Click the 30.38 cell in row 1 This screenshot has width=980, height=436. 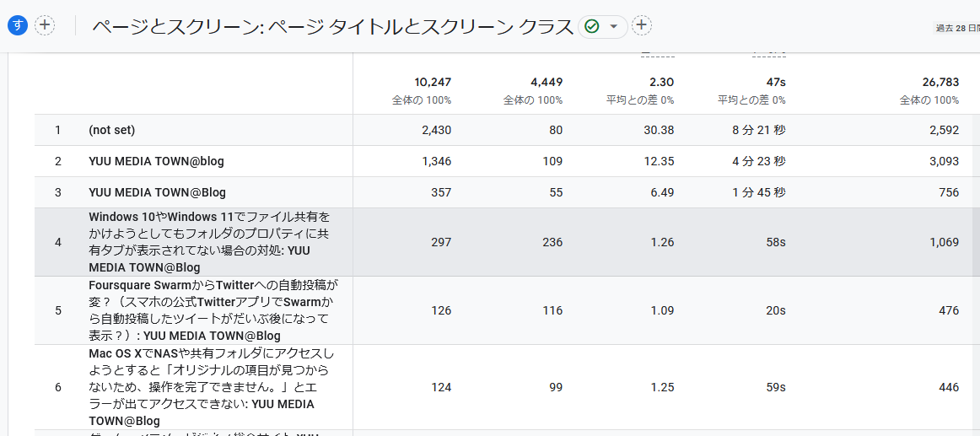[660, 130]
